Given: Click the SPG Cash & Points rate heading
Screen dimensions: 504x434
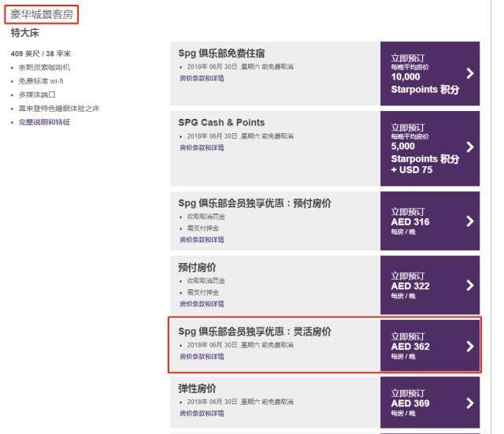Looking at the screenshot, I should point(221,123).
